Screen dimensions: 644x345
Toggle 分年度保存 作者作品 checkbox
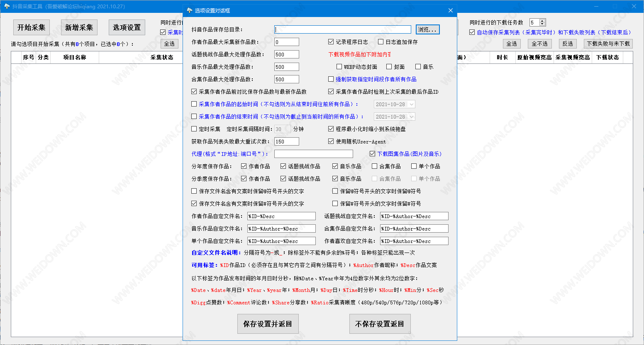(x=244, y=166)
